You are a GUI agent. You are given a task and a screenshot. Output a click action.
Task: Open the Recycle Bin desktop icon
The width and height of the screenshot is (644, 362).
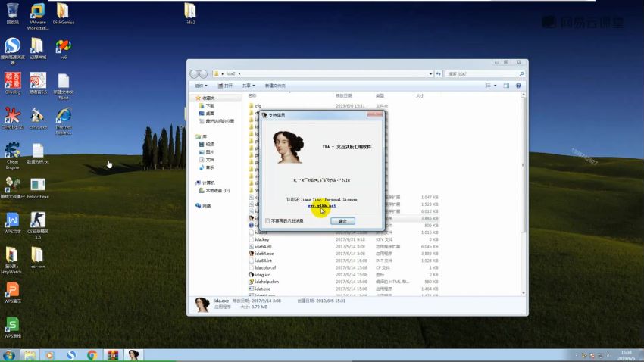click(12, 14)
